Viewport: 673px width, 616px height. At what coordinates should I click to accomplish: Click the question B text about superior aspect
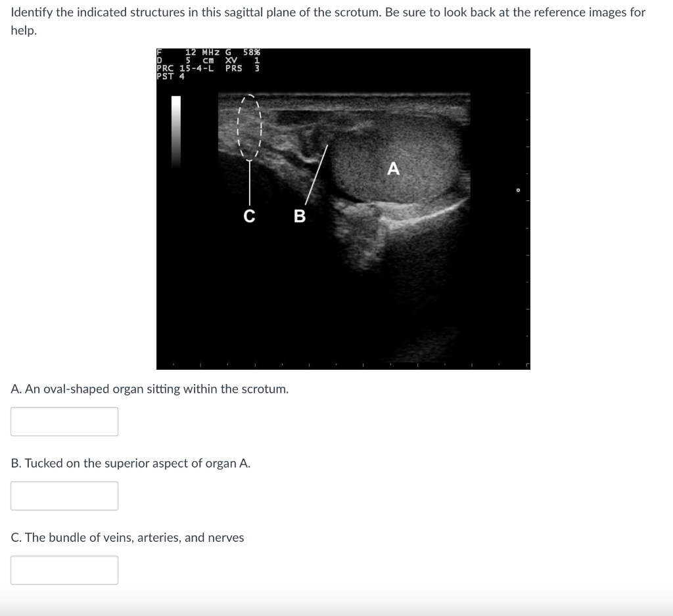[x=129, y=462]
